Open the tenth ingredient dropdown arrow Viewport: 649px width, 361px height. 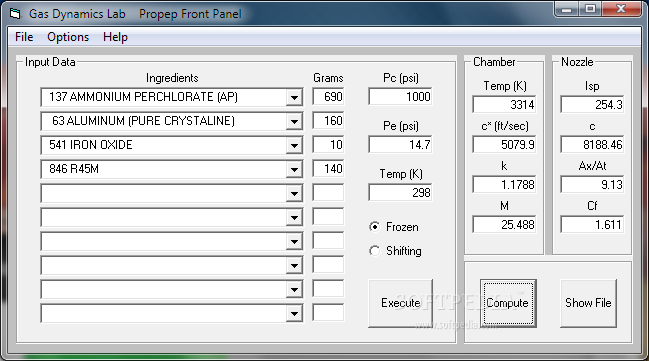point(294,314)
